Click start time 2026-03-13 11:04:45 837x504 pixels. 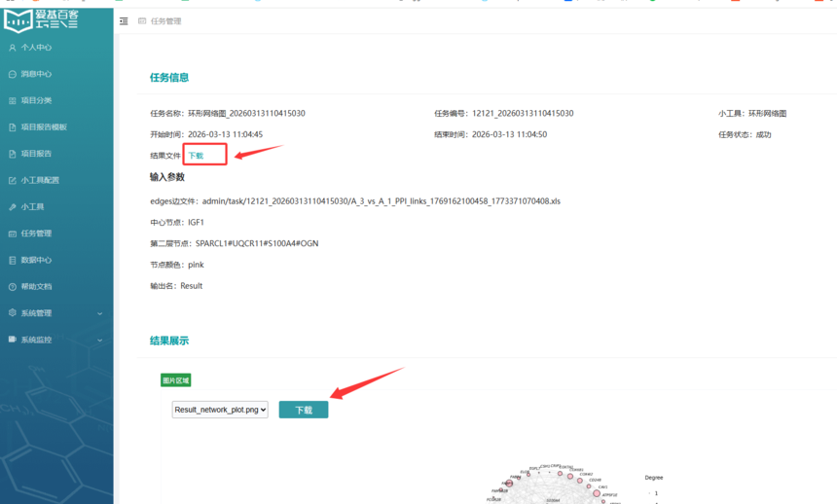pyautogui.click(x=225, y=134)
